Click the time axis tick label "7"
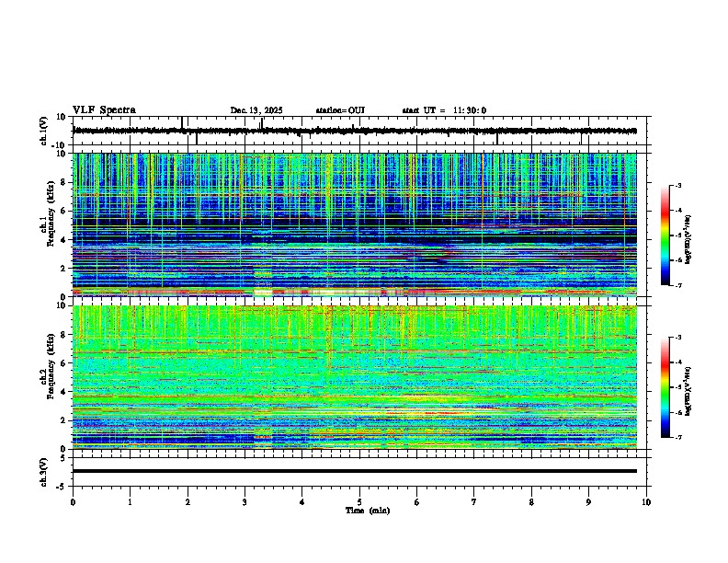728x563 pixels. (x=474, y=502)
